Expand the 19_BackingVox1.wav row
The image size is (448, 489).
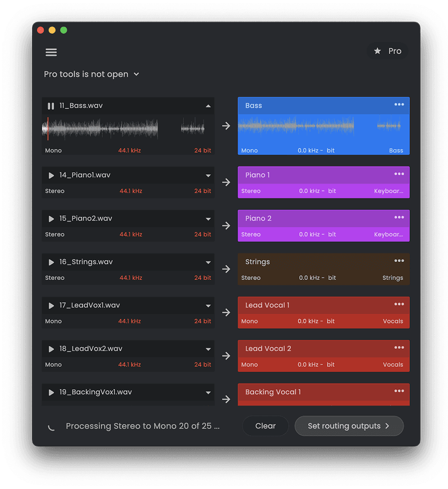point(208,393)
